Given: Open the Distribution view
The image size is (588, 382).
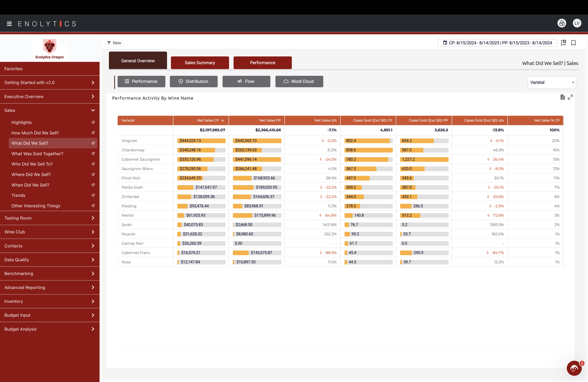Looking at the screenshot, I should [x=193, y=81].
